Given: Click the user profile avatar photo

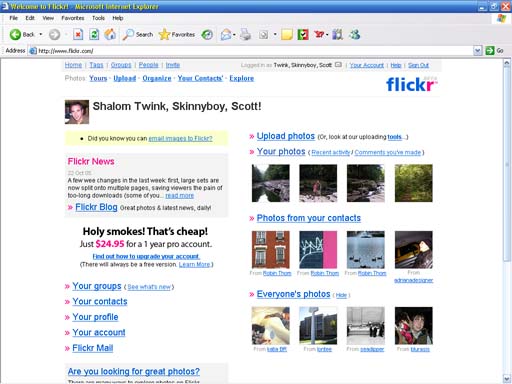Looking at the screenshot, I should click(77, 112).
